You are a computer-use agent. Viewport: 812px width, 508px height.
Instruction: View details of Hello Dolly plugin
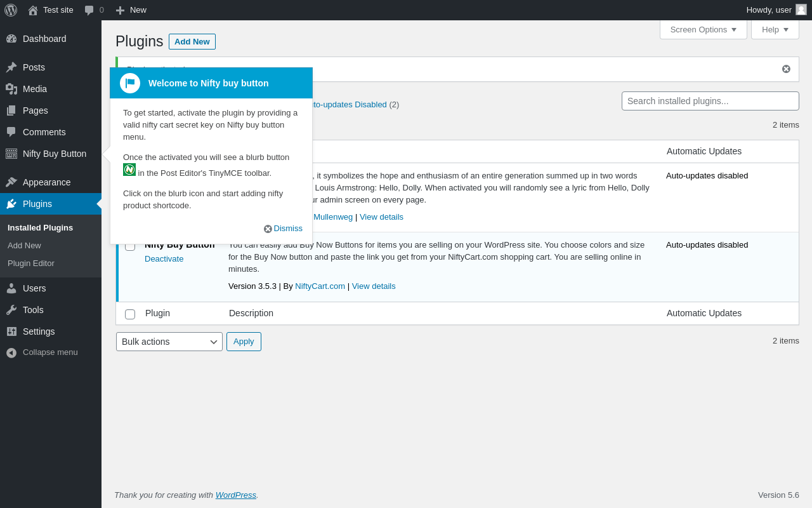tap(381, 217)
